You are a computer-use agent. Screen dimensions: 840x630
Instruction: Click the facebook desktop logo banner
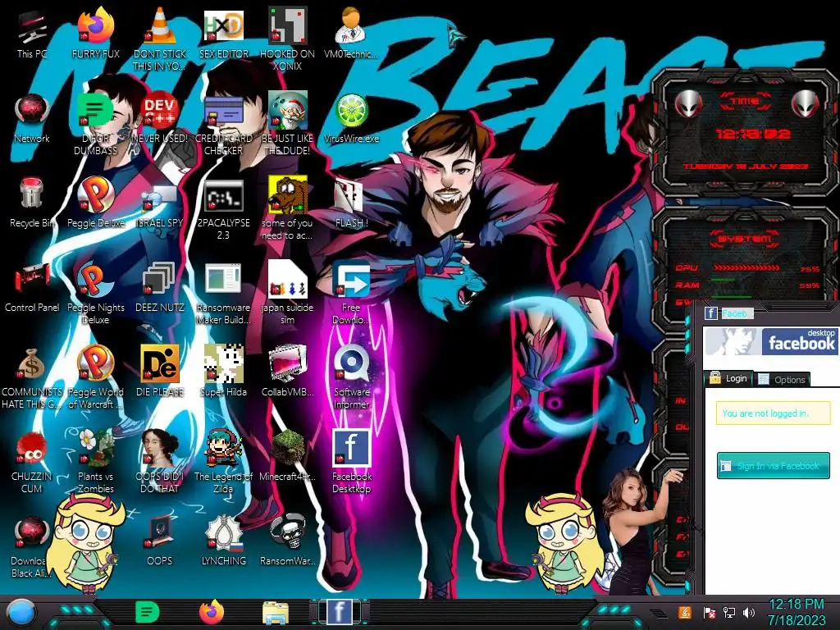[x=771, y=341]
